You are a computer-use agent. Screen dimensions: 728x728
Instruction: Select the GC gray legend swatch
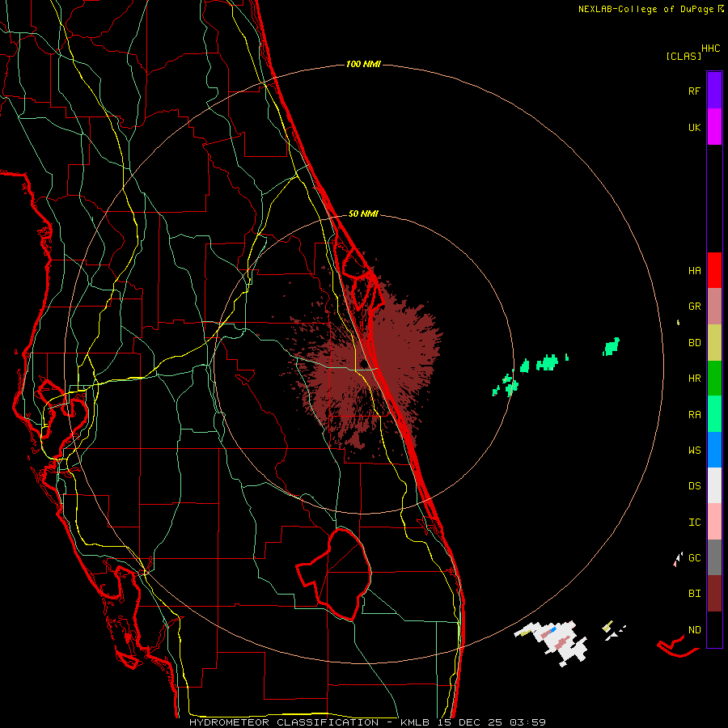tap(714, 557)
